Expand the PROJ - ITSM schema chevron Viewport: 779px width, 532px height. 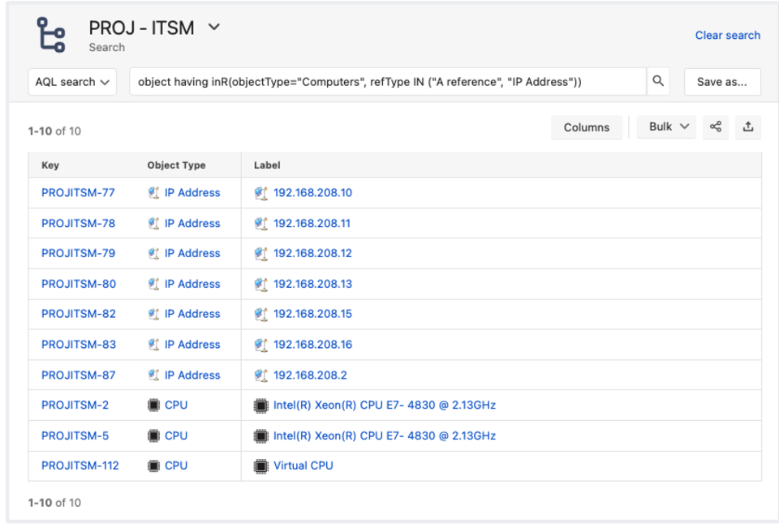(x=213, y=28)
